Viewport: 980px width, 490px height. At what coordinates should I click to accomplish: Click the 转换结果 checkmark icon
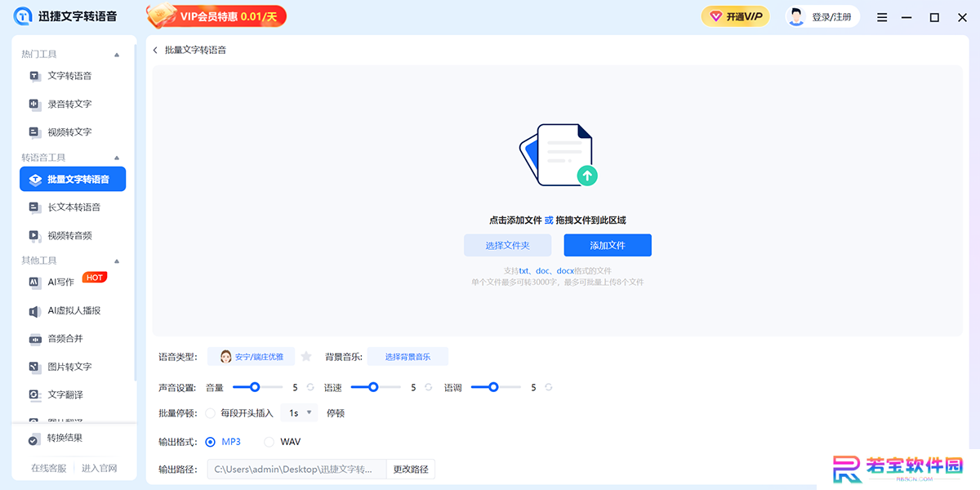(x=33, y=439)
